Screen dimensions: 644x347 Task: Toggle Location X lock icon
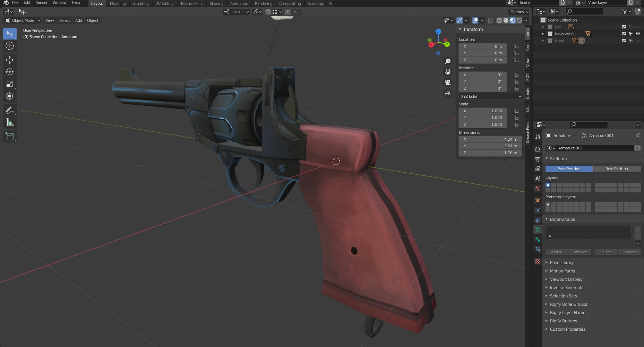tap(516, 46)
